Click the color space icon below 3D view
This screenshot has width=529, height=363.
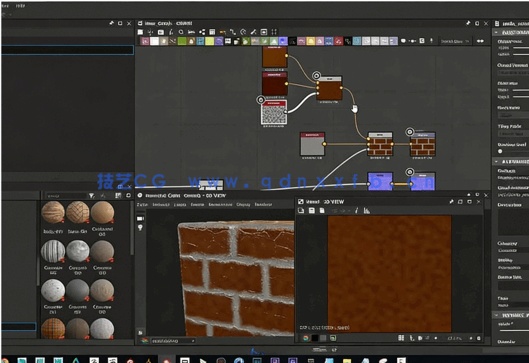pos(145,341)
